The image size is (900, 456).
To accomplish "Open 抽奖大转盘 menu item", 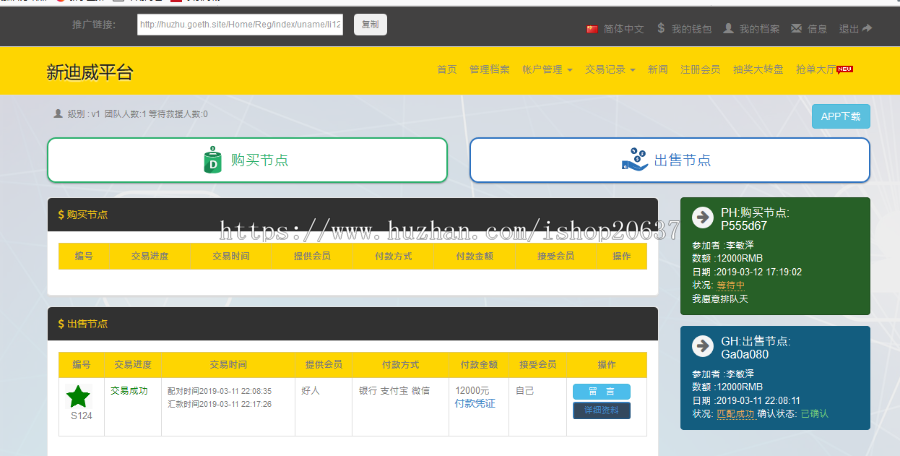I will [x=758, y=69].
